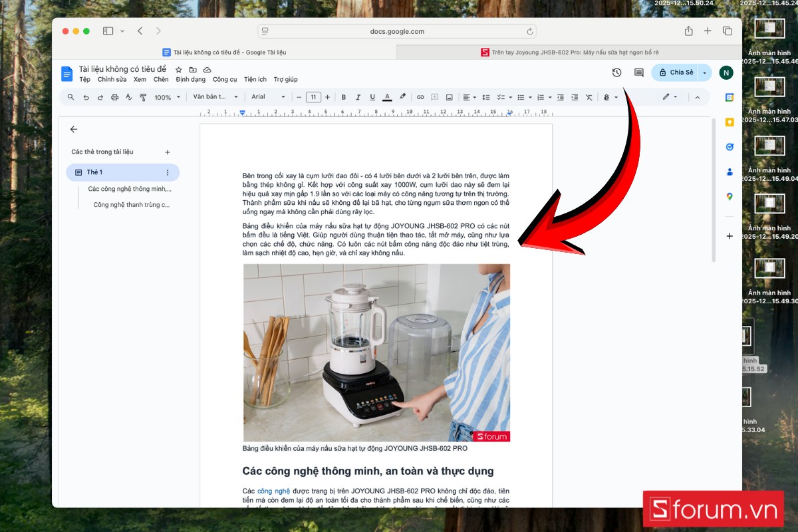Star the document
Image resolution: width=798 pixels, height=532 pixels.
(x=178, y=70)
